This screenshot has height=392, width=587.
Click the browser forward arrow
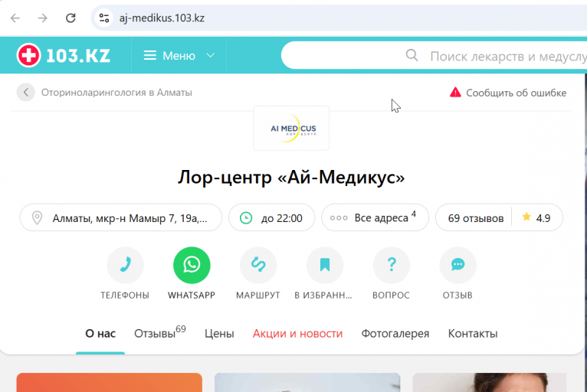(43, 18)
